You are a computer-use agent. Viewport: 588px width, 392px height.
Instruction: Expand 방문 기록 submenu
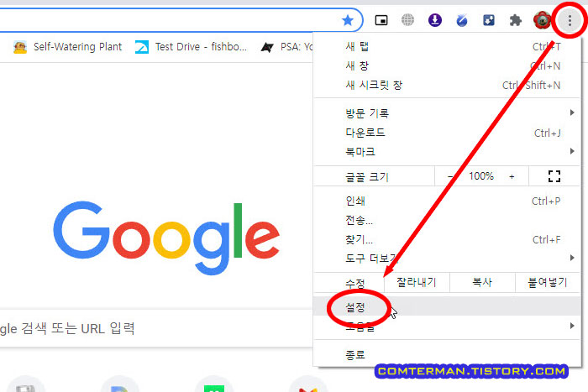coord(447,112)
